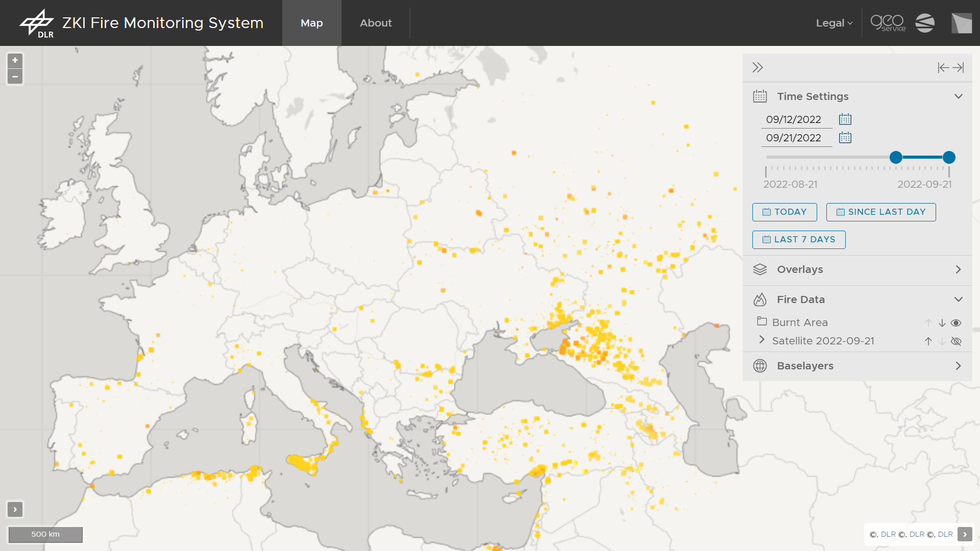Open the start date calendar picker
The height and width of the screenshot is (551, 980).
click(x=845, y=119)
